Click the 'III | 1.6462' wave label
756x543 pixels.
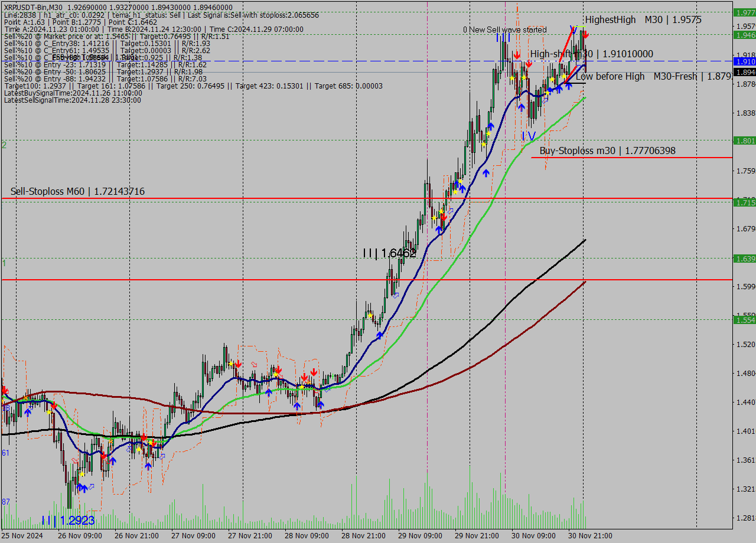click(390, 253)
